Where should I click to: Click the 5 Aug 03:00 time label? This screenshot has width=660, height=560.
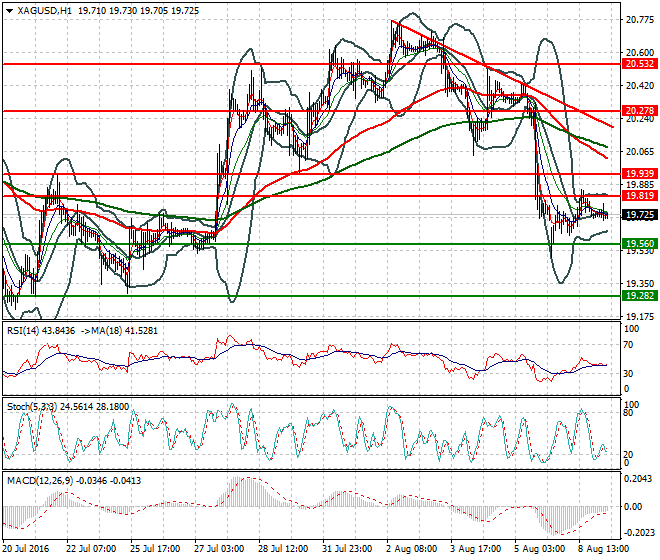[x=540, y=549]
